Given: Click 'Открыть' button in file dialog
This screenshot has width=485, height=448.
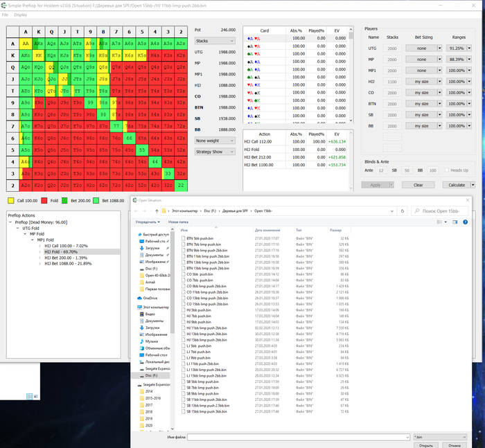Looking at the screenshot, I should (425, 445).
